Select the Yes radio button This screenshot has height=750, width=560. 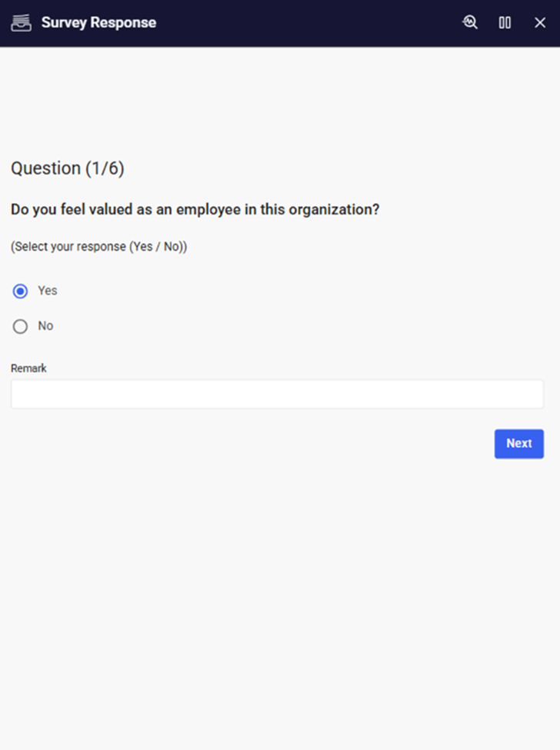tap(21, 291)
